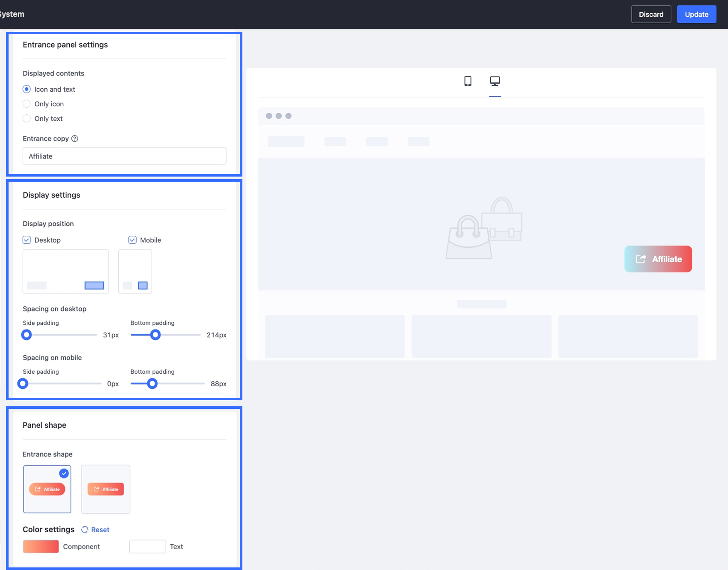The image size is (728, 570).
Task: Select desktop bottom-left position box
Action: pyautogui.click(x=37, y=285)
